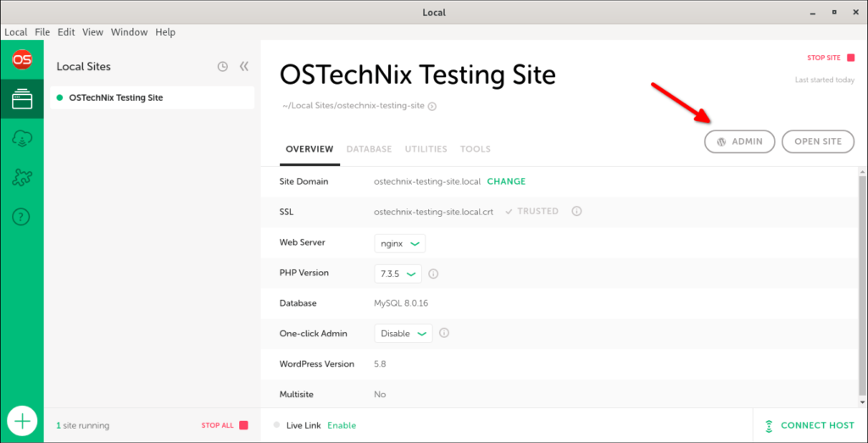Click the Open Site button
The width and height of the screenshot is (868, 443).
tap(818, 141)
